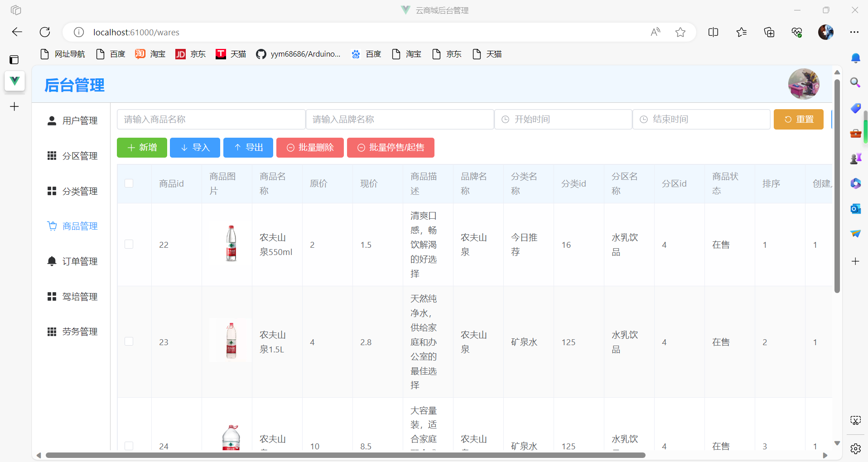868x462 pixels.
Task: Take a screenshot with sidebar capture icon
Action: click(x=855, y=420)
